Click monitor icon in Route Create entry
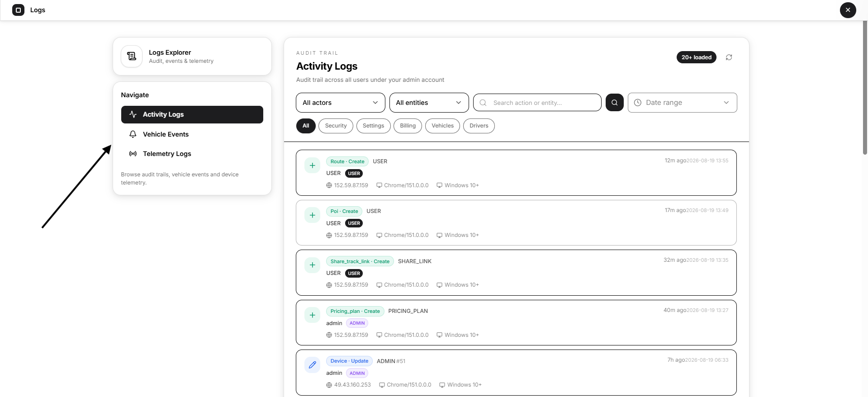The image size is (868, 397). (x=439, y=185)
